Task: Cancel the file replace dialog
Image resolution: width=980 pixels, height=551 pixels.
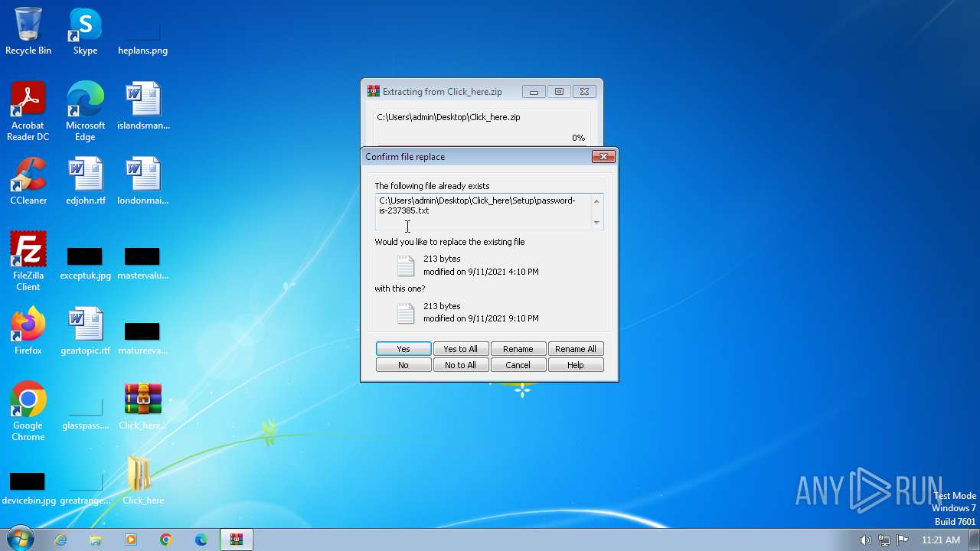Action: 518,365
